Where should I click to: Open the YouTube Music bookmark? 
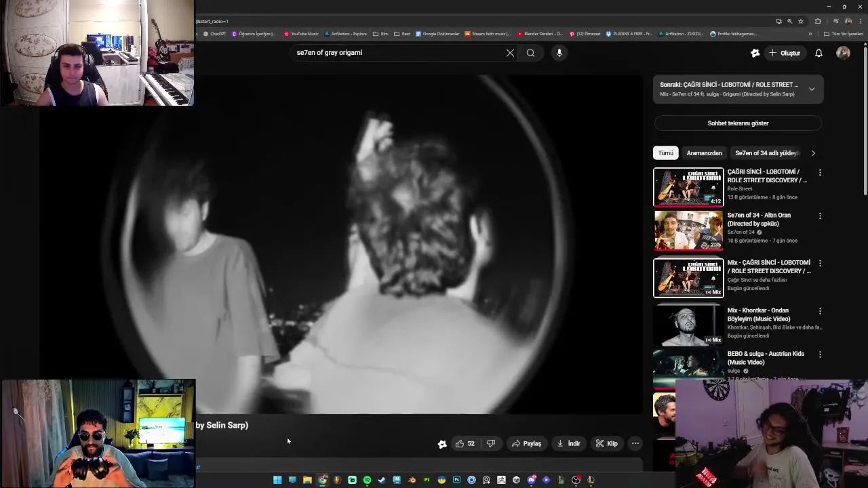click(301, 34)
